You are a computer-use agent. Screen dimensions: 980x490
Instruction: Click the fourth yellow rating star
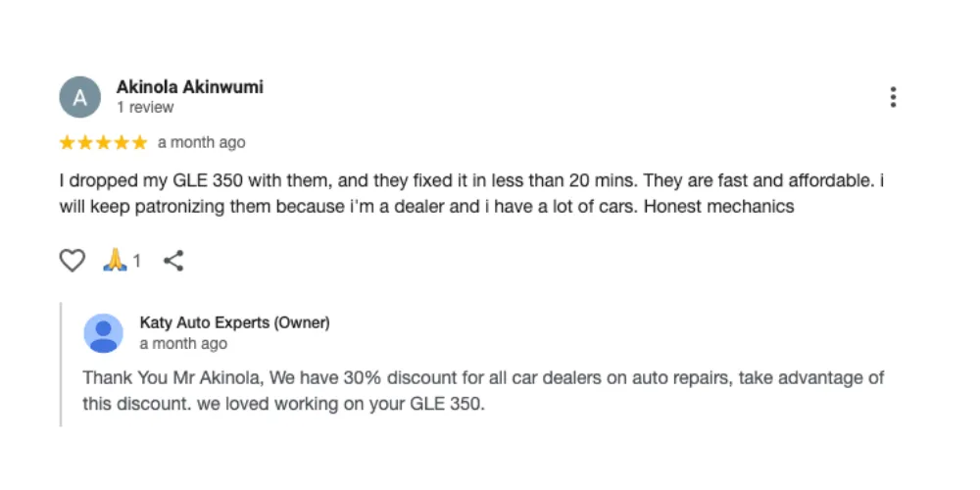pyautogui.click(x=122, y=143)
